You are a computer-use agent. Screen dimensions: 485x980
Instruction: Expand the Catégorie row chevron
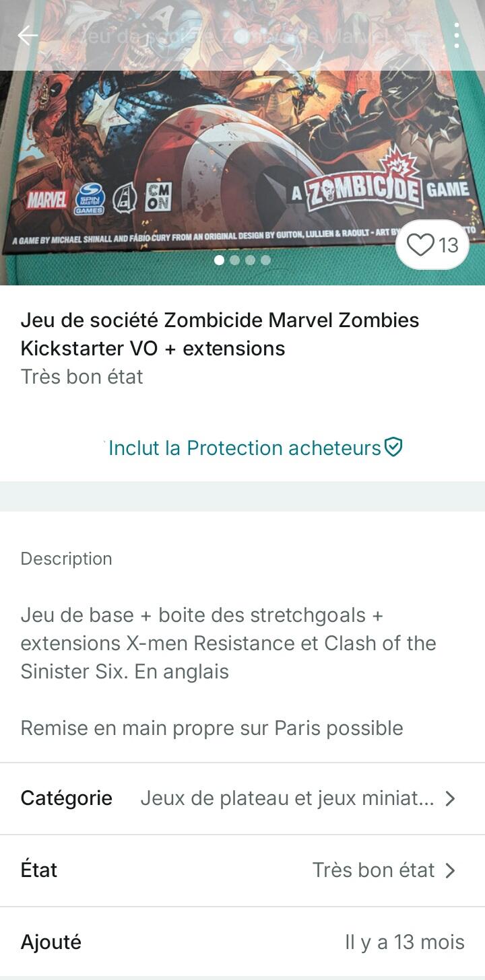click(450, 798)
